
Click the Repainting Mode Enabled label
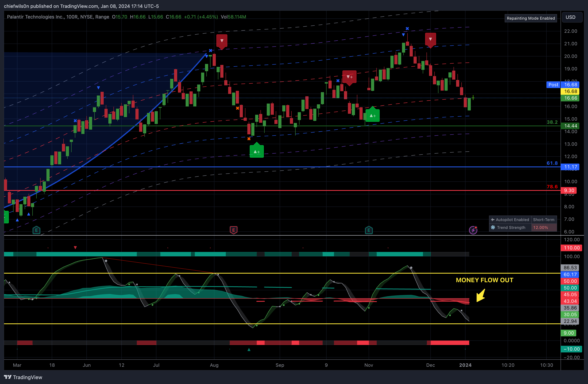pyautogui.click(x=531, y=18)
